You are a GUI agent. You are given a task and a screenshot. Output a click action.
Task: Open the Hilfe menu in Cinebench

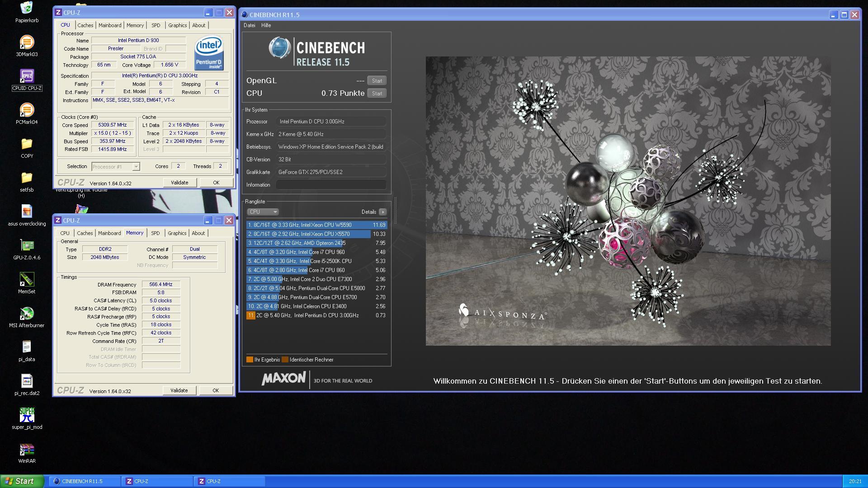(266, 25)
